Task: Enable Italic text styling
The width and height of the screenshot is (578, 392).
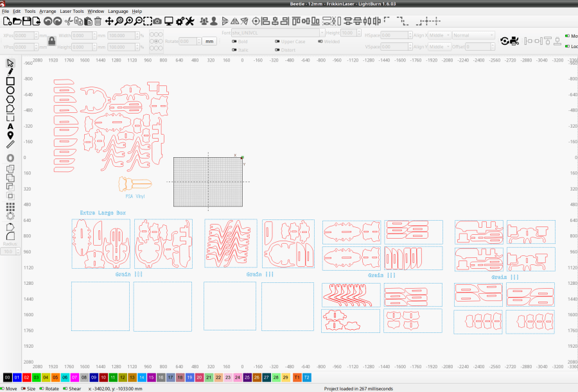Action: 234,48
